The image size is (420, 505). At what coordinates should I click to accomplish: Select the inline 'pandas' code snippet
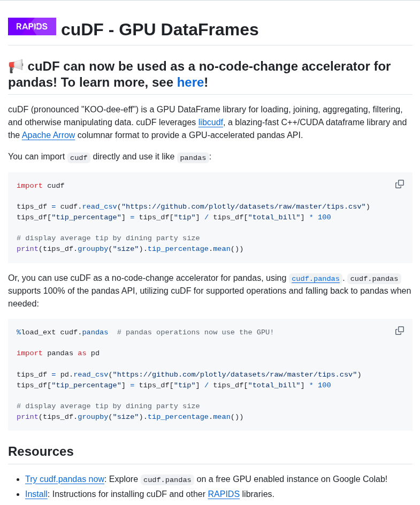tap(193, 158)
